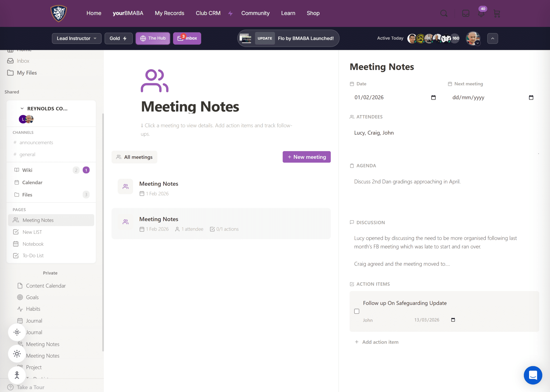Toggle the small sun theme icon
The height and width of the screenshot is (392, 550).
[17, 332]
